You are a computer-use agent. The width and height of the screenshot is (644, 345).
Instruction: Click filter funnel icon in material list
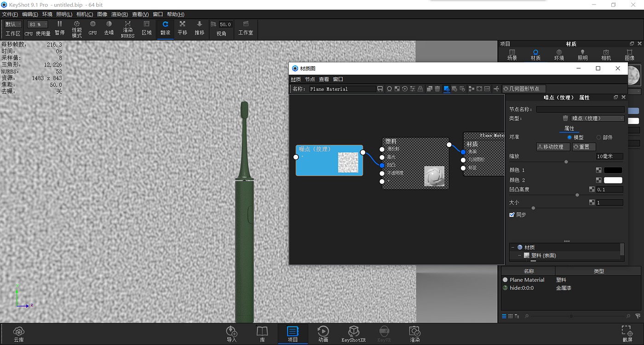[x=638, y=316]
